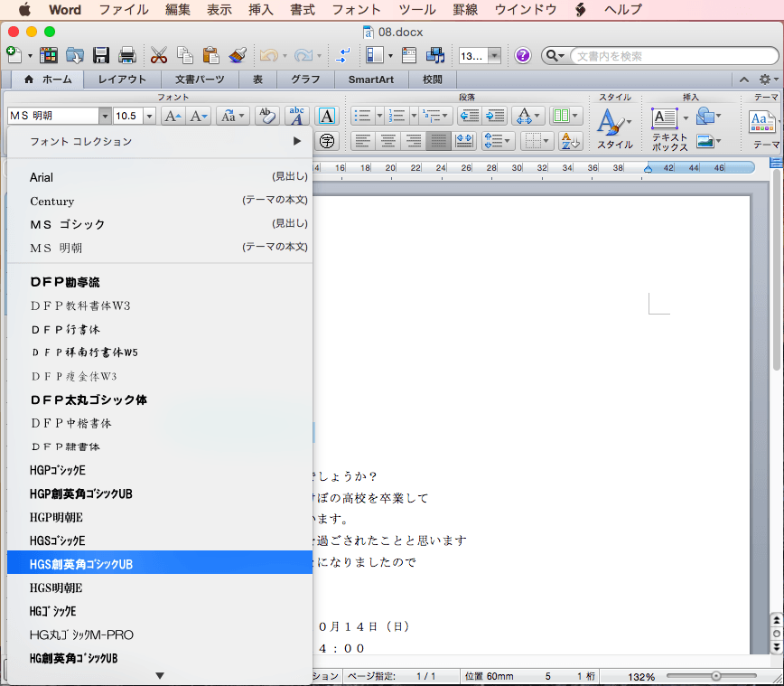Open the Borders dropdown
This screenshot has width=784, height=686.
(x=537, y=141)
